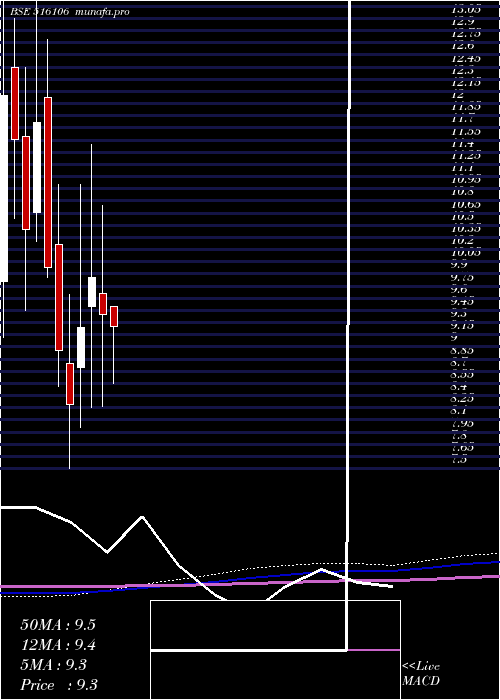
Task: Click the 13.05 price axis label
Action: pos(466,9)
